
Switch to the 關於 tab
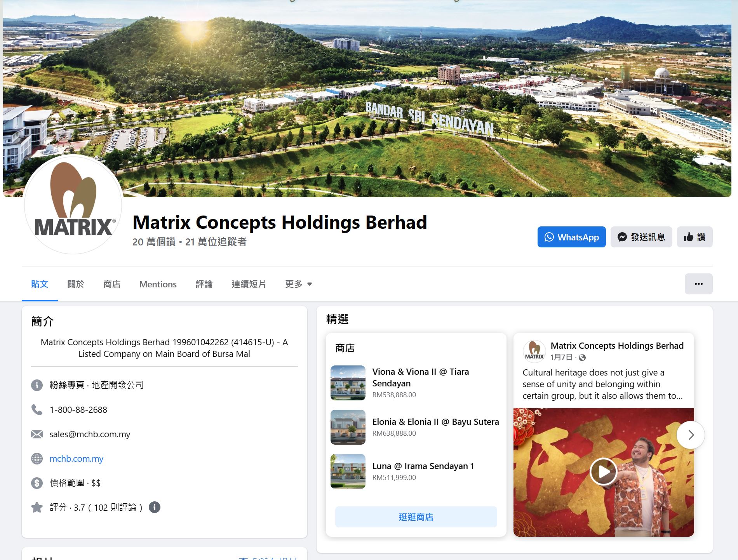[x=76, y=284]
